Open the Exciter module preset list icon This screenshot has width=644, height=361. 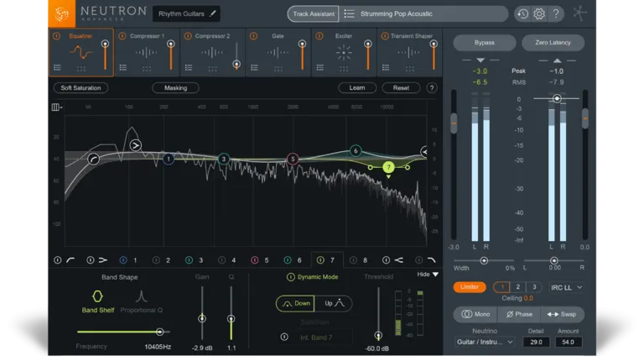(320, 67)
